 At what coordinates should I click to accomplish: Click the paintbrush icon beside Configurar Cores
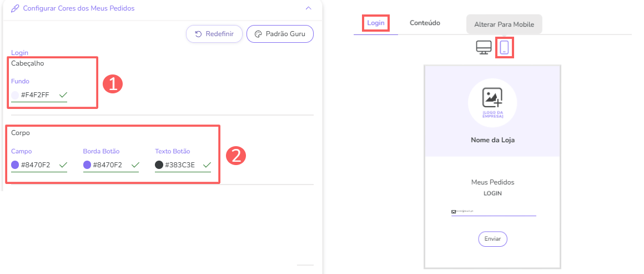point(15,9)
